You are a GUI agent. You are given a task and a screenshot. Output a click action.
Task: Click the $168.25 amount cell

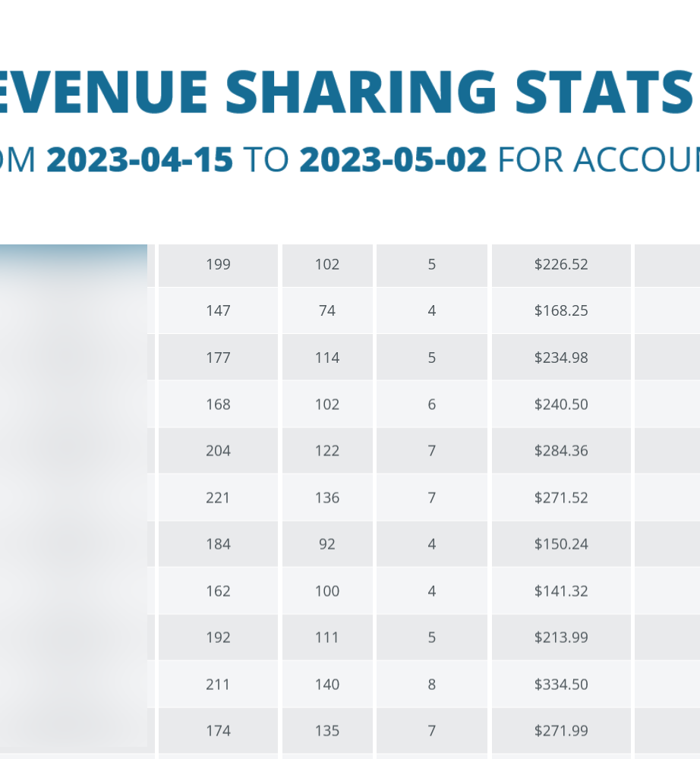tap(561, 310)
